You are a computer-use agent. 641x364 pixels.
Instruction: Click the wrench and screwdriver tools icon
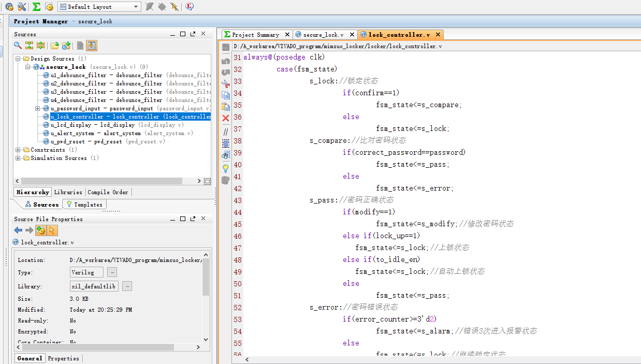(22, 7)
